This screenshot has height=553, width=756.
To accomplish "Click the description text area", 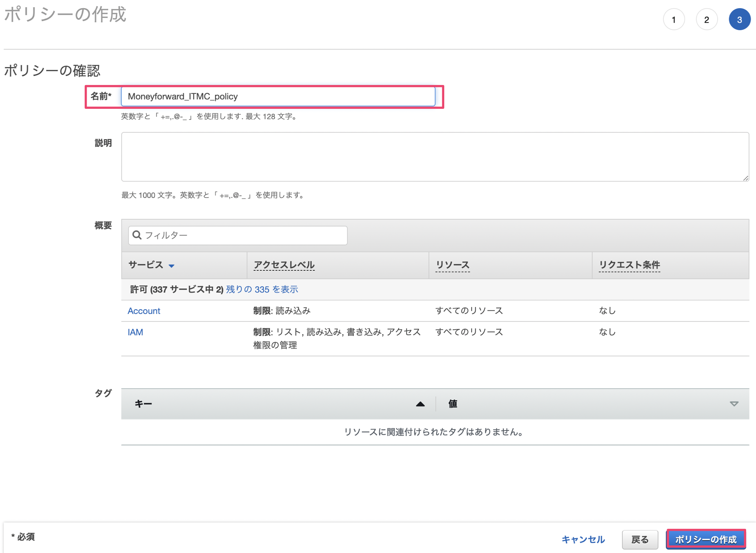I will [435, 157].
